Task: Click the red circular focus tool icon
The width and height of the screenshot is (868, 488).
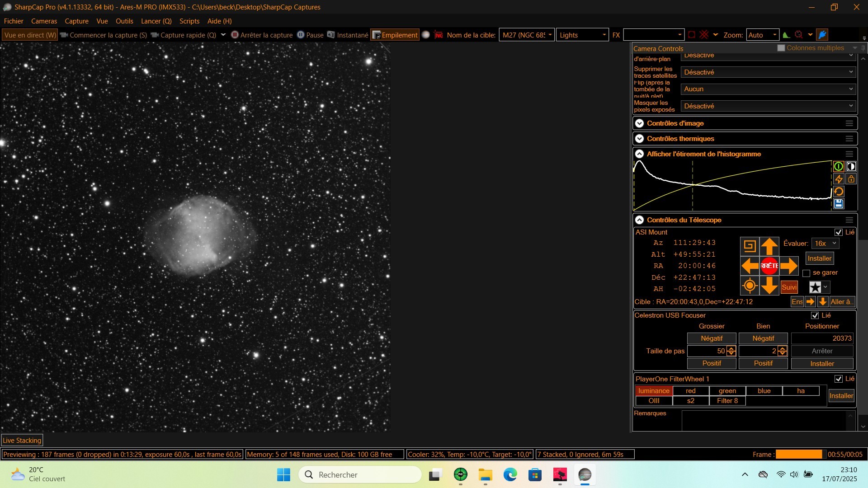Action: pyautogui.click(x=799, y=35)
